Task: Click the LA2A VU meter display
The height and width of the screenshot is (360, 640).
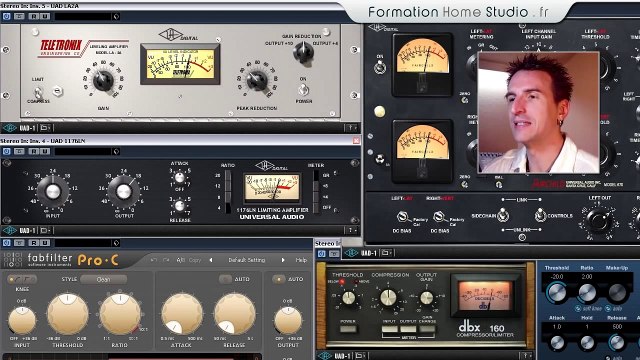Action: (180, 64)
